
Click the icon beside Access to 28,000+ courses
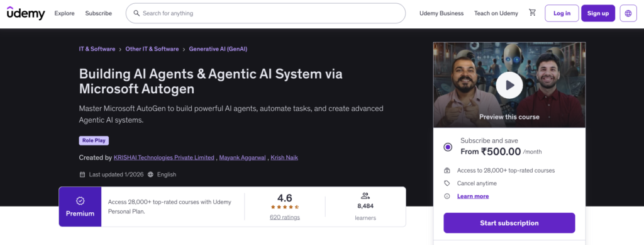tap(447, 170)
